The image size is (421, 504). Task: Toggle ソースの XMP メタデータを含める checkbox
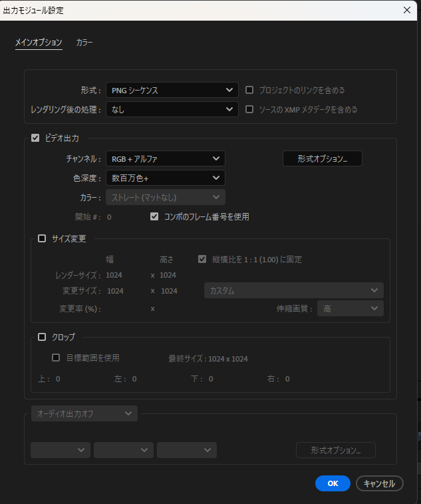(250, 109)
